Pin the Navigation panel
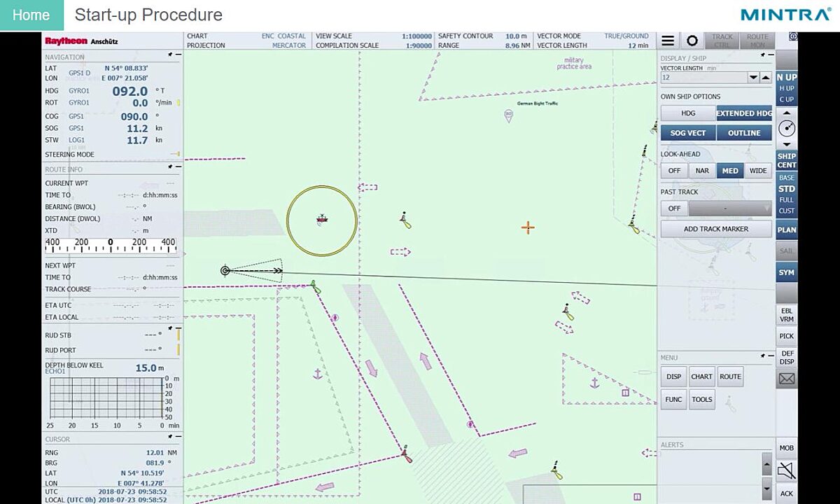This screenshot has width=840, height=504. pyautogui.click(x=170, y=55)
